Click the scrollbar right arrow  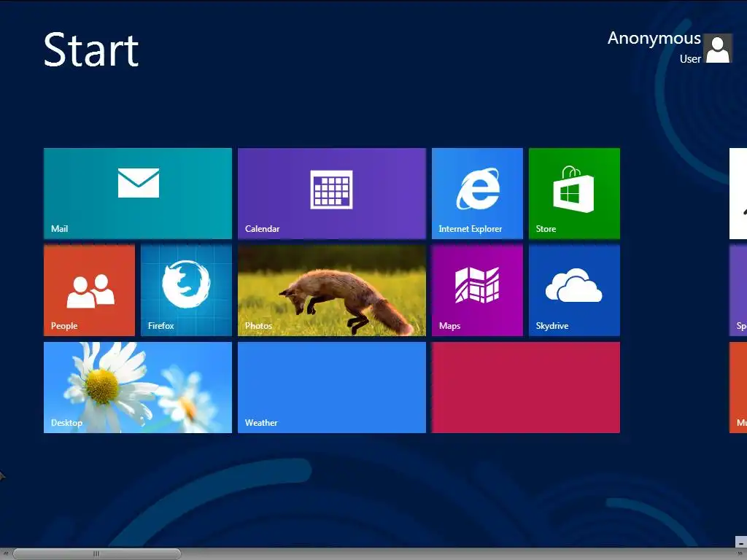(x=741, y=554)
